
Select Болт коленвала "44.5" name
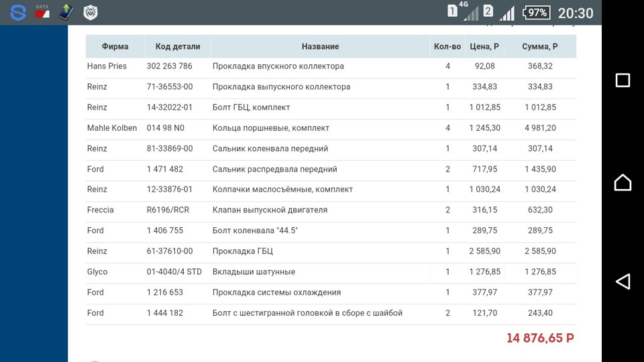tap(255, 230)
